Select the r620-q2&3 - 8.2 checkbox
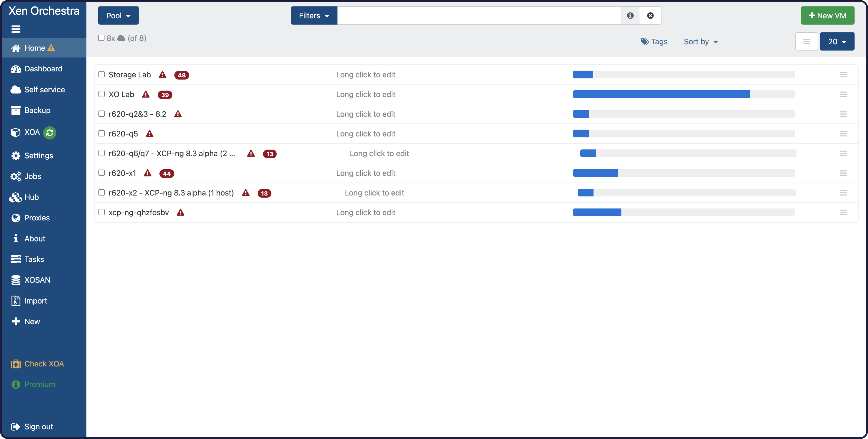The height and width of the screenshot is (439, 868). [x=101, y=113]
